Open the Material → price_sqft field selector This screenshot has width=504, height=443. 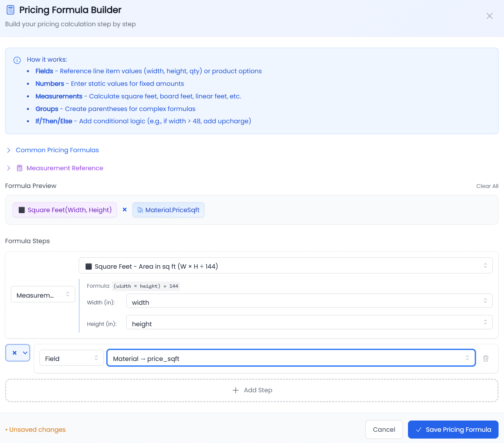291,358
